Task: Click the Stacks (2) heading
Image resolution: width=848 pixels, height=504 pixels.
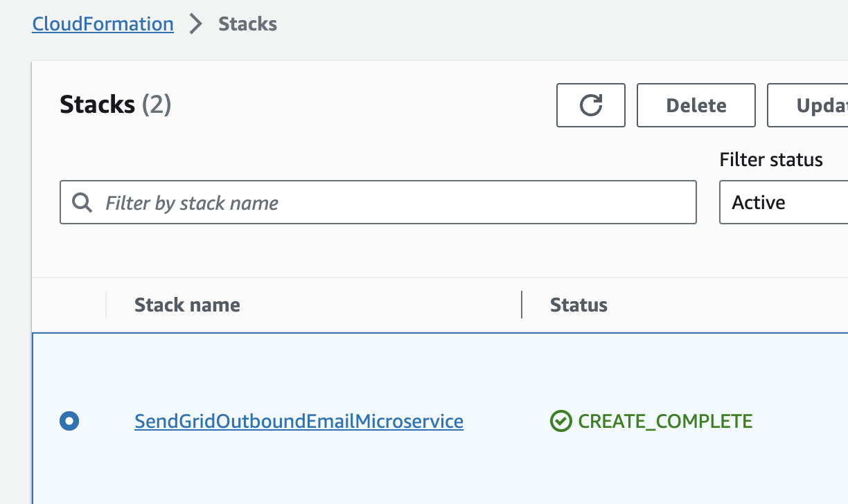Action: [x=116, y=105]
